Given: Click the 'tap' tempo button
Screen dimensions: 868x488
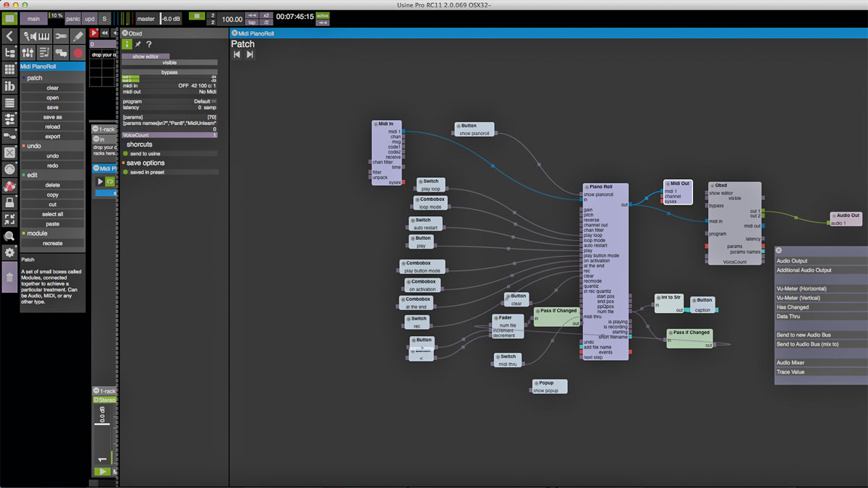Looking at the screenshot, I should (252, 22).
